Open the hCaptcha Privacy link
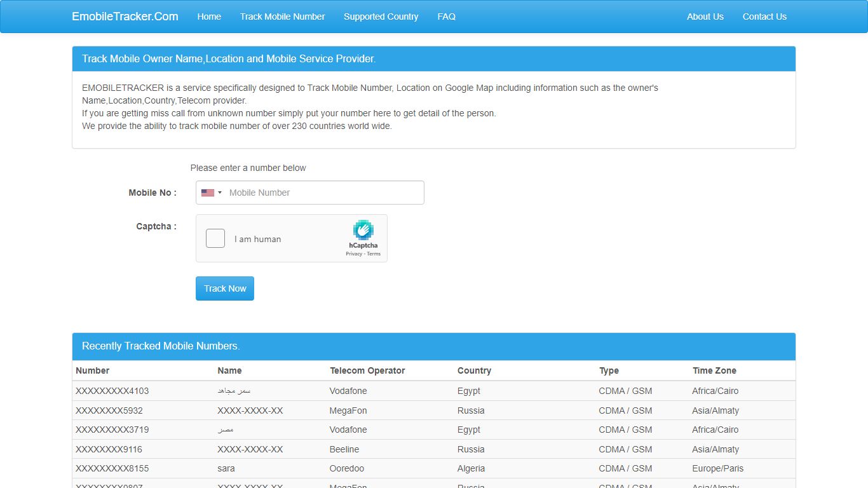This screenshot has height=488, width=868. [x=353, y=254]
